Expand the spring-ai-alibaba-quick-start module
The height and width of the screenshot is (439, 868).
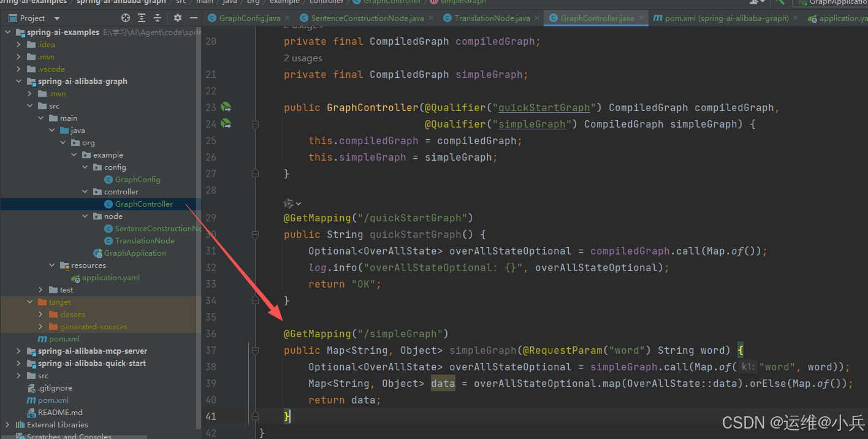18,364
